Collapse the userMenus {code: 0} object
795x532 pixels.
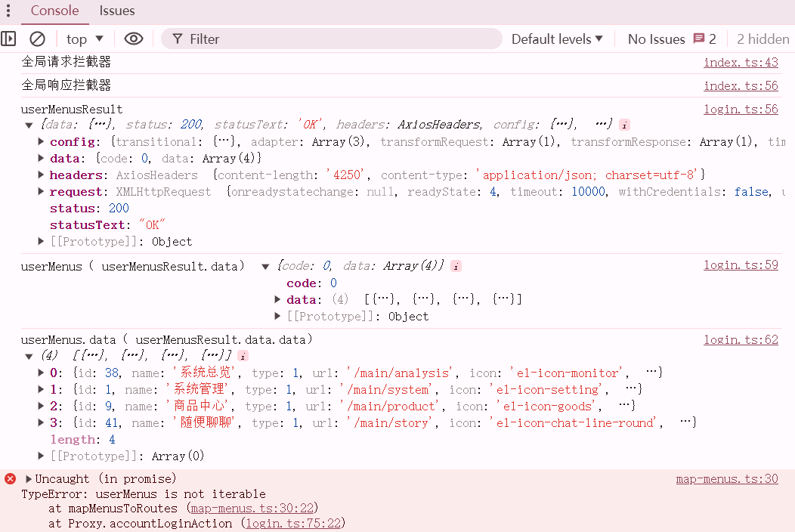coord(265,267)
